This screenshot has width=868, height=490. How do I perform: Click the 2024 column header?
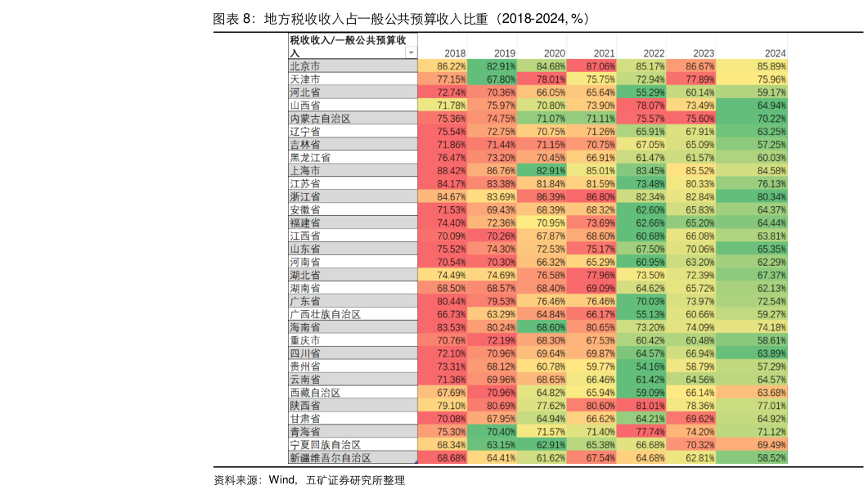775,53
